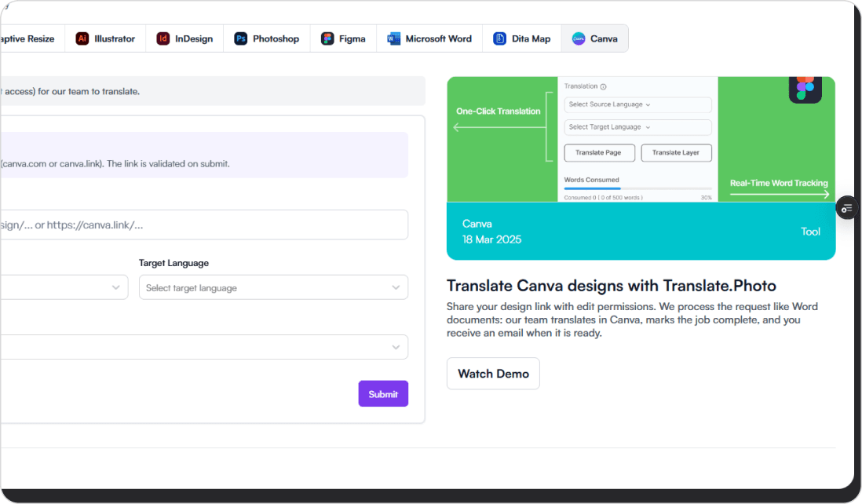
Task: Click the Dita Map document icon
Action: pos(499,38)
